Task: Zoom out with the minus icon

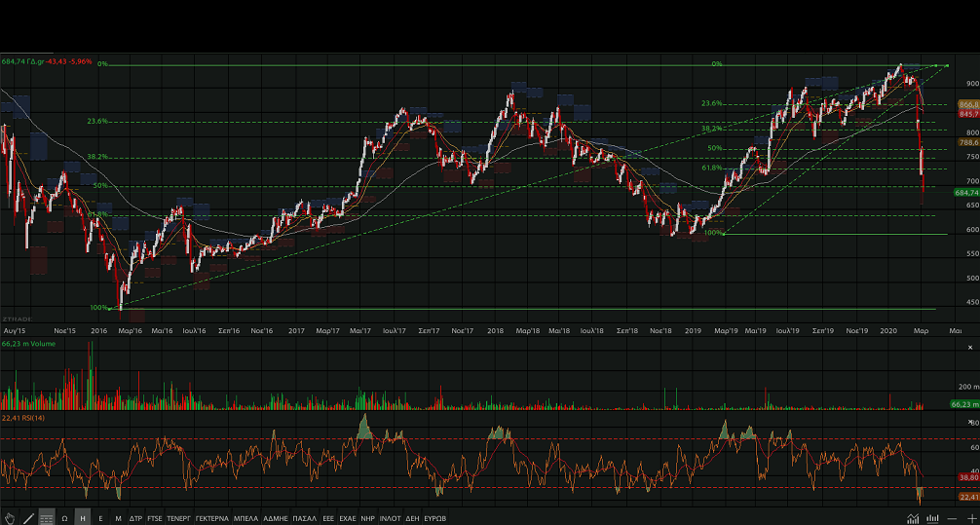Action: click(954, 518)
